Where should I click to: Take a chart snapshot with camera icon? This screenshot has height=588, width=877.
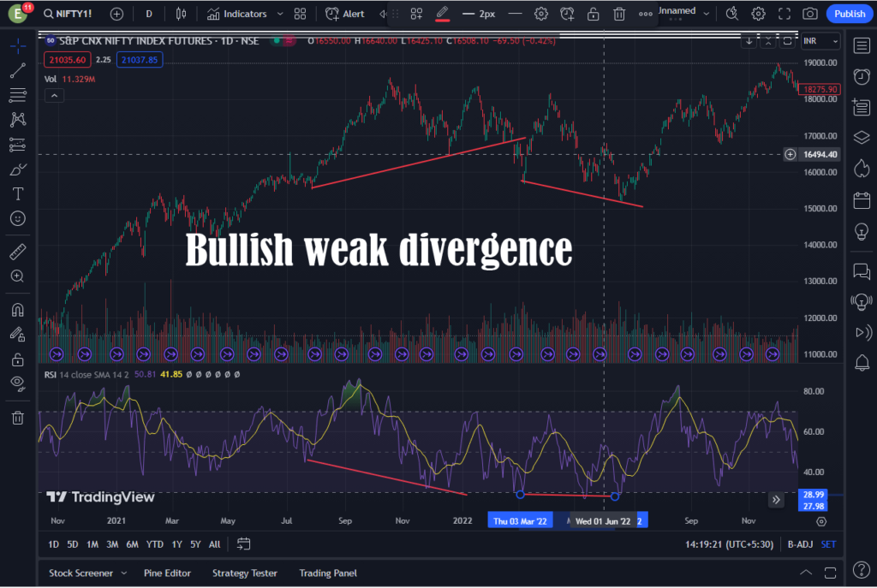click(x=810, y=14)
